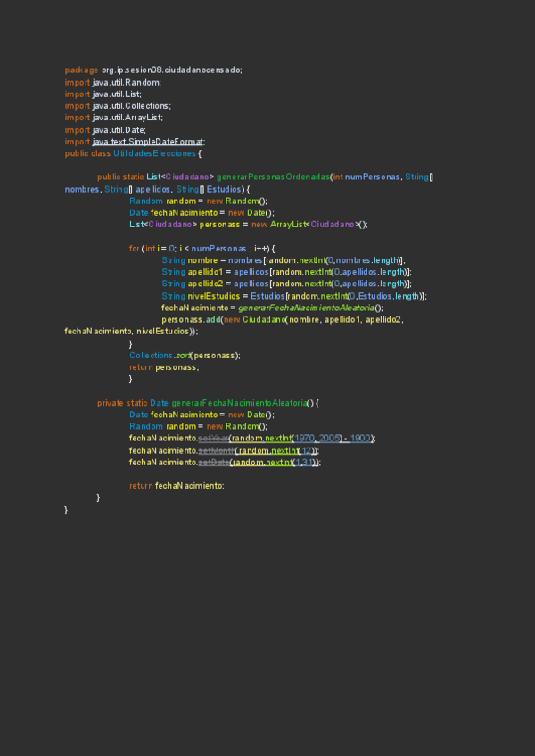
Task: Click the 'return fechaNacimiento' statement
Action: (x=177, y=485)
